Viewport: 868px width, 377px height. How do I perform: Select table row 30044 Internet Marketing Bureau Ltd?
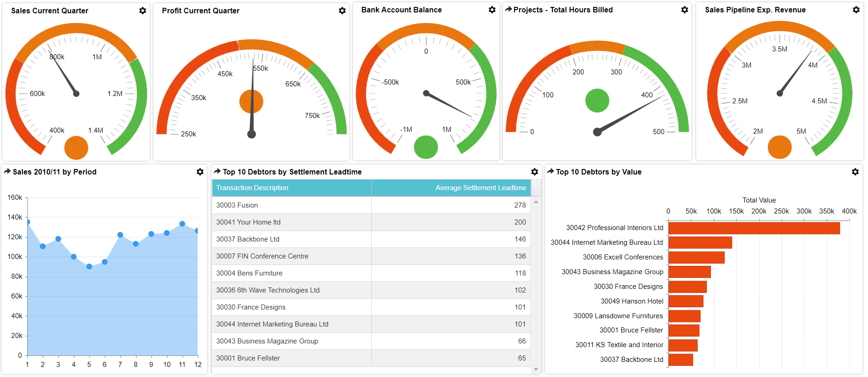(x=371, y=324)
